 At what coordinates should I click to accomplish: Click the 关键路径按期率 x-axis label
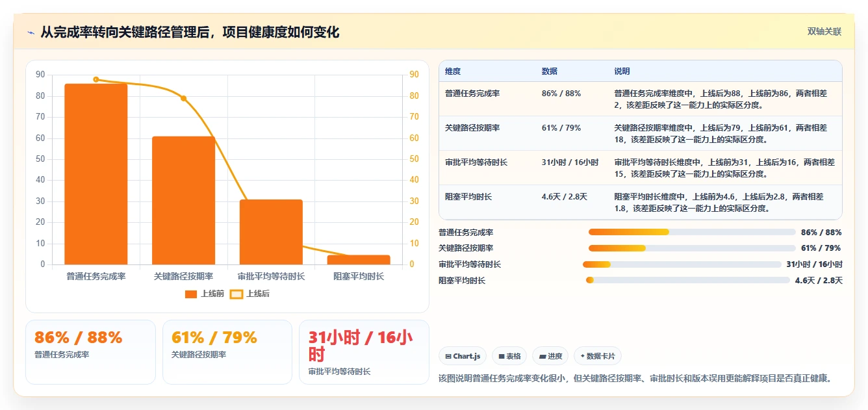pyautogui.click(x=183, y=276)
